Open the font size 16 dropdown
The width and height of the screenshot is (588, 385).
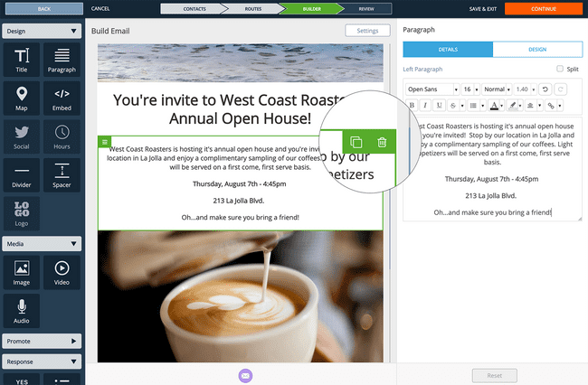click(x=470, y=89)
